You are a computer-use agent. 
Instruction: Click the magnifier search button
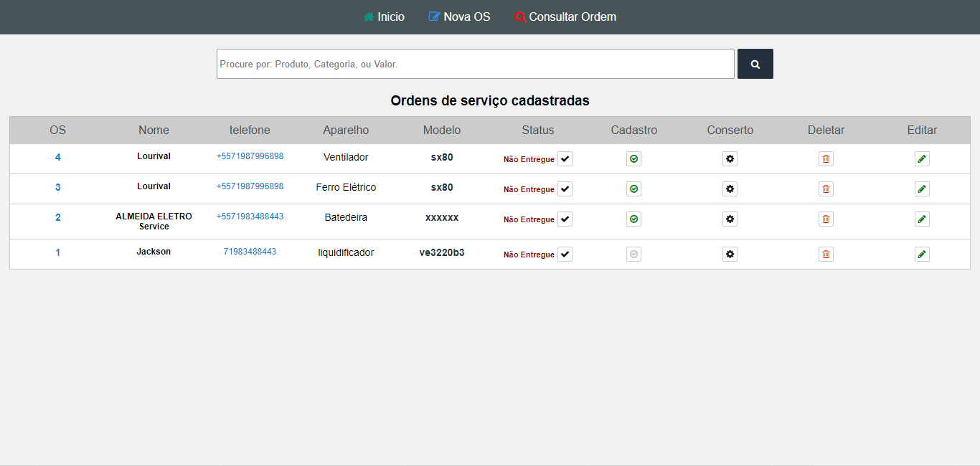click(x=755, y=64)
